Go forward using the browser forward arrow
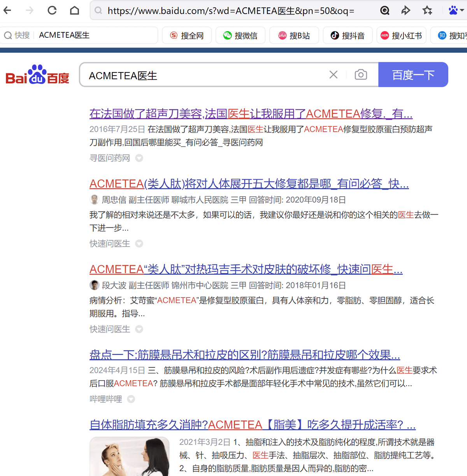Viewport: 467px width, 476px height. [30, 10]
